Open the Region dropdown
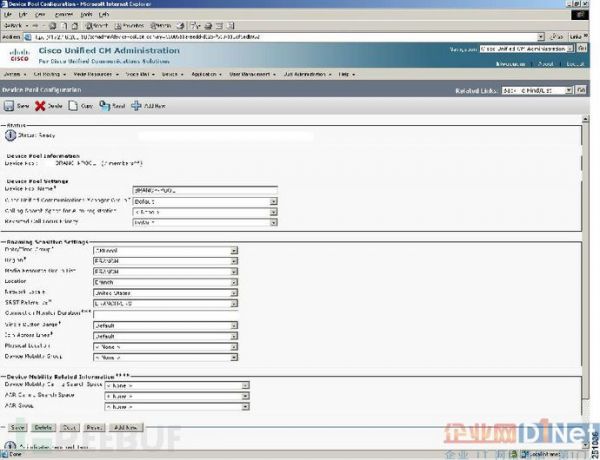 point(165,261)
